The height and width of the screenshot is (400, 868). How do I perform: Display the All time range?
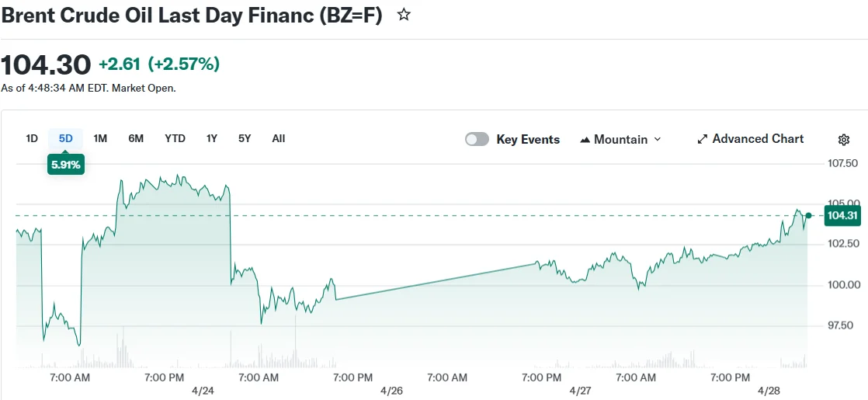coord(279,138)
